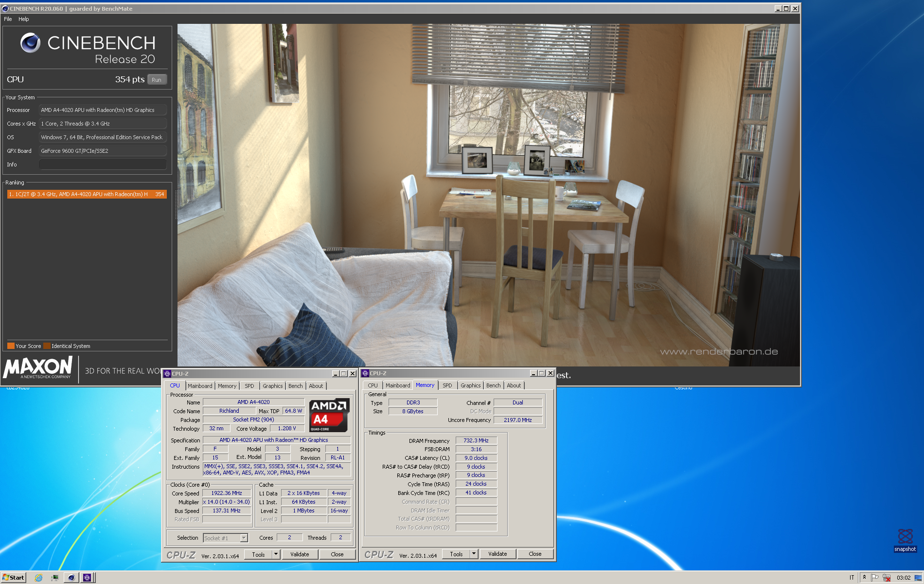This screenshot has height=584, width=924.
Task: Select Mainboard tab in left CPU-Z
Action: [x=200, y=386]
